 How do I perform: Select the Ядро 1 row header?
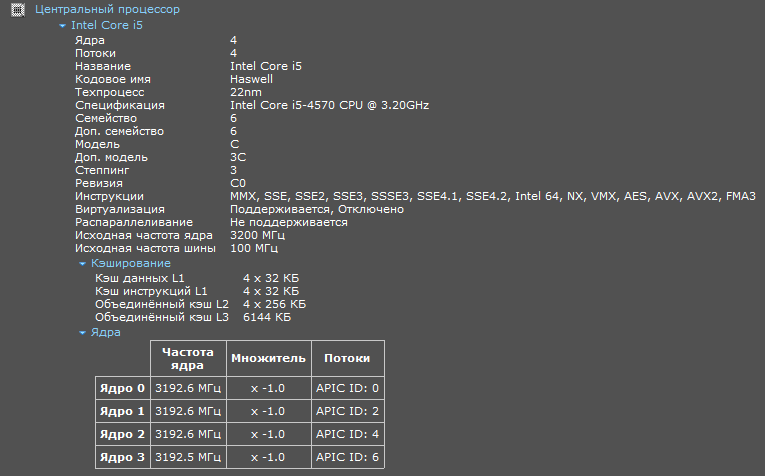point(122,411)
